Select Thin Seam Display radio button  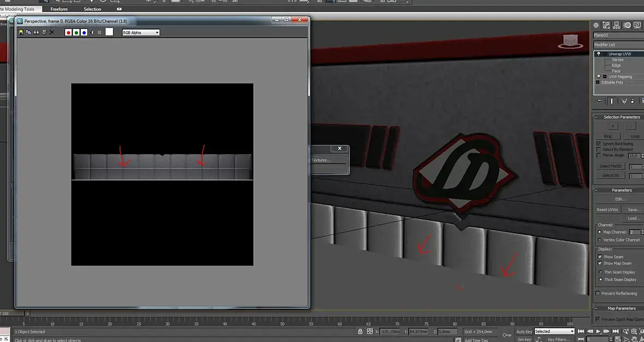600,272
